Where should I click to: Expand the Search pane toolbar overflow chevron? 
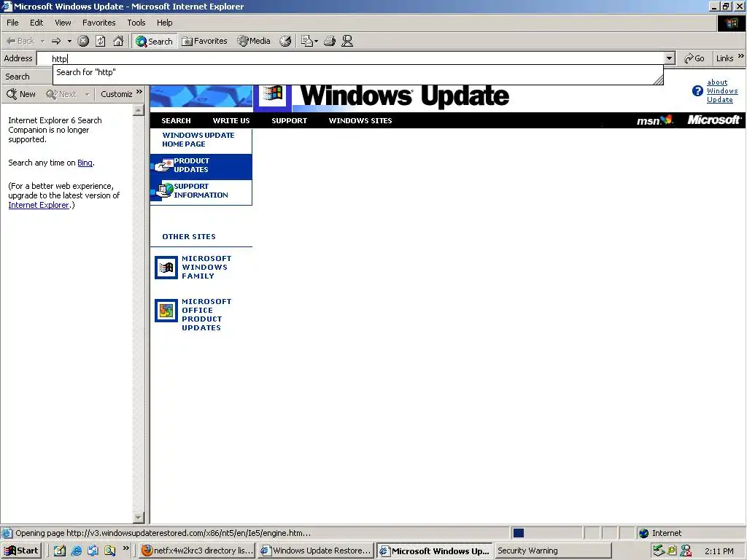tap(139, 91)
